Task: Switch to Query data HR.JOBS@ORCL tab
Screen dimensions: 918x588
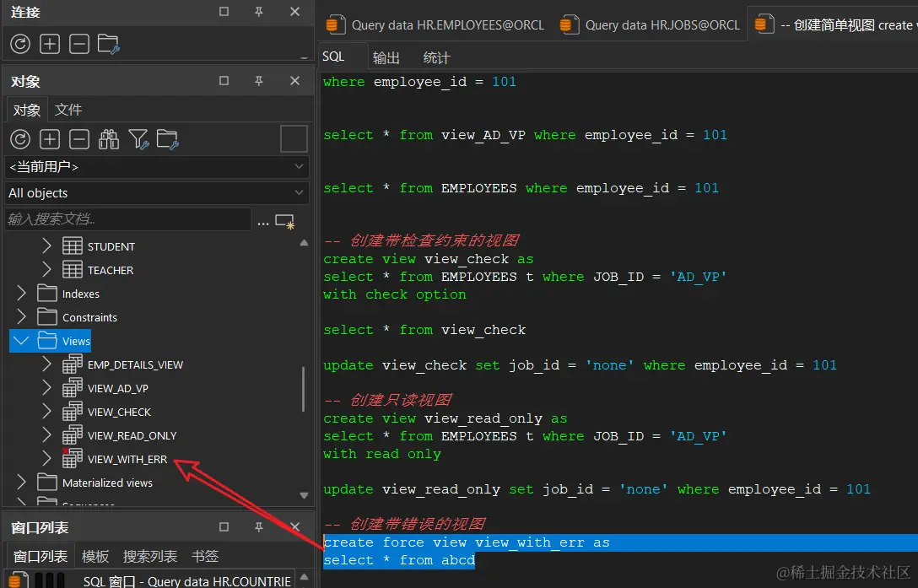Action: pyautogui.click(x=650, y=25)
